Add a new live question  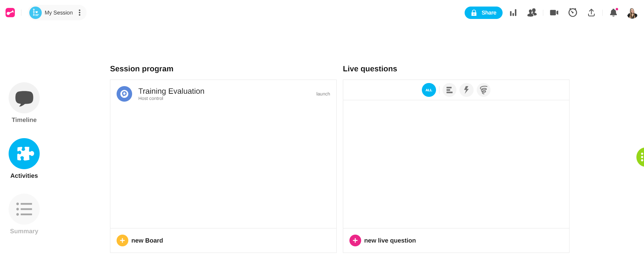tap(383, 240)
